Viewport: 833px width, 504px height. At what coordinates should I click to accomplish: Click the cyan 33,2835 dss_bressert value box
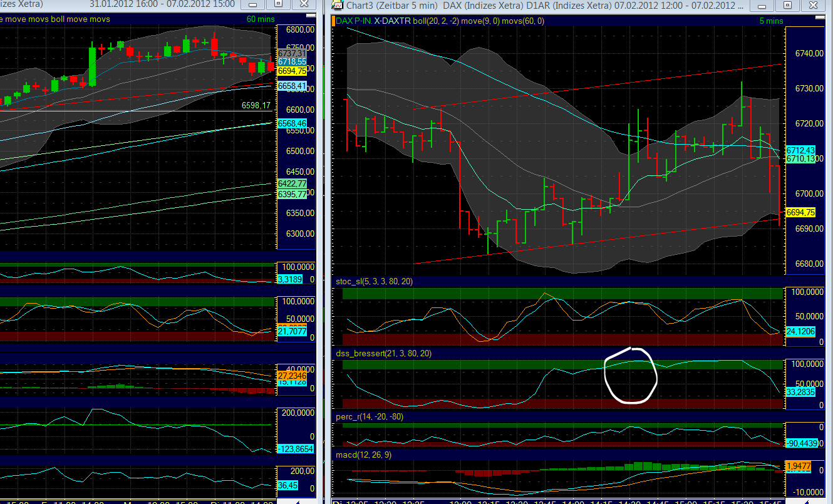pos(800,392)
